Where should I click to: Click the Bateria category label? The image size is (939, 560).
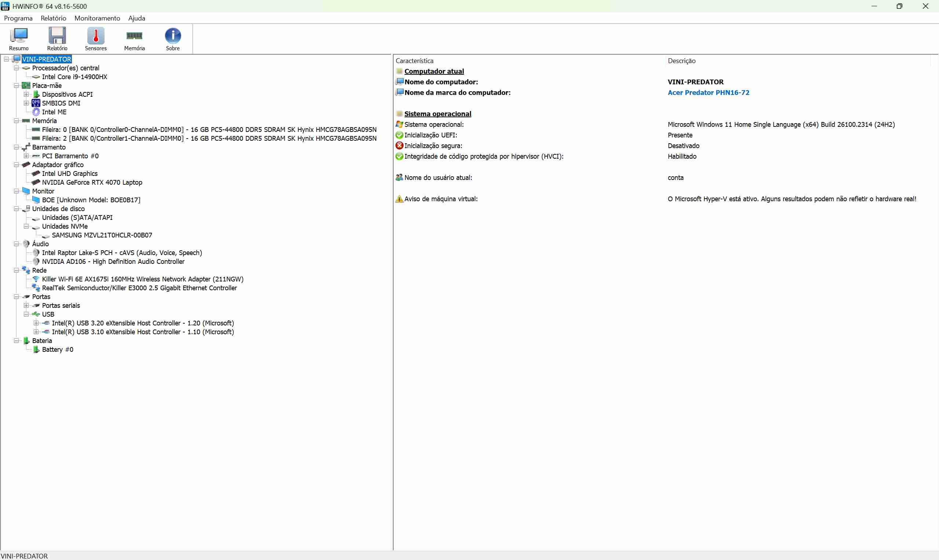pos(42,341)
